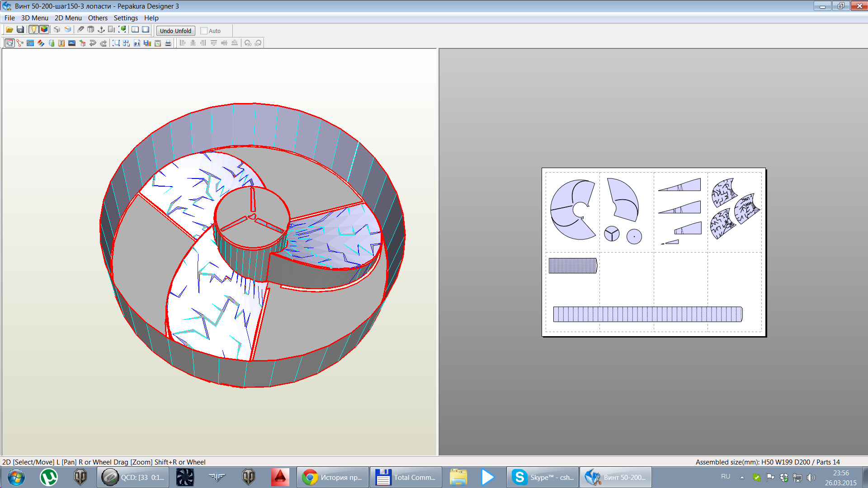
Task: Click the Select/Move arrow tool
Action: coord(9,43)
